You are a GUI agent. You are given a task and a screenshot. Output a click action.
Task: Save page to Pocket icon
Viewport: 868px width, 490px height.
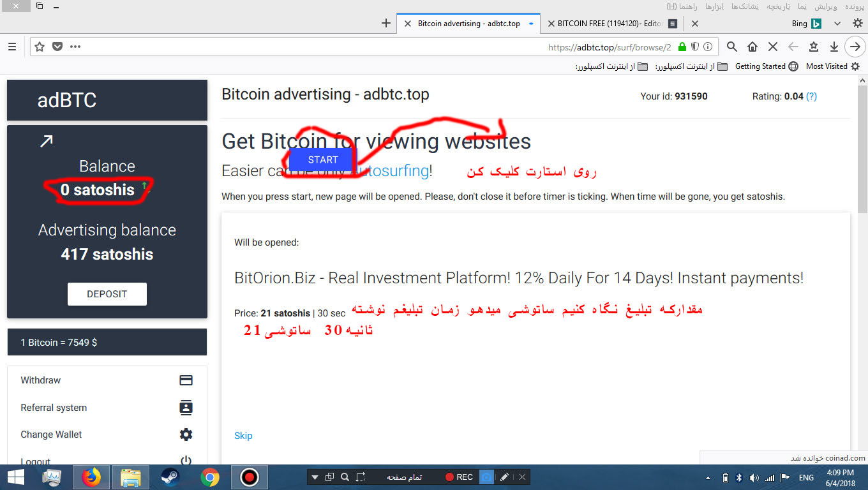coord(57,47)
